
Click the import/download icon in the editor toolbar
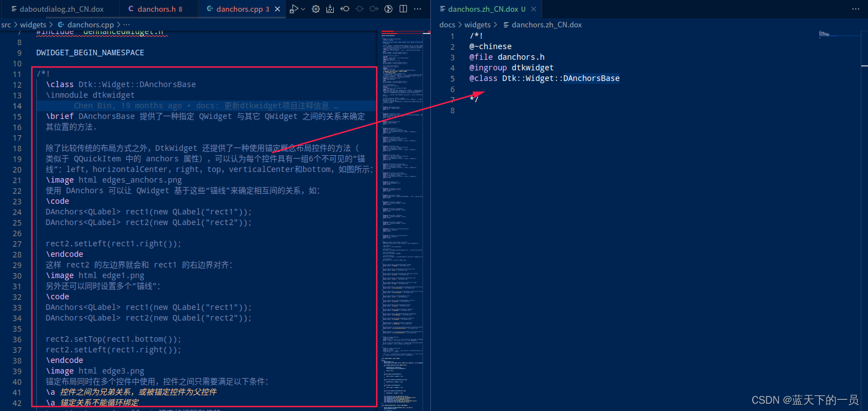point(330,9)
